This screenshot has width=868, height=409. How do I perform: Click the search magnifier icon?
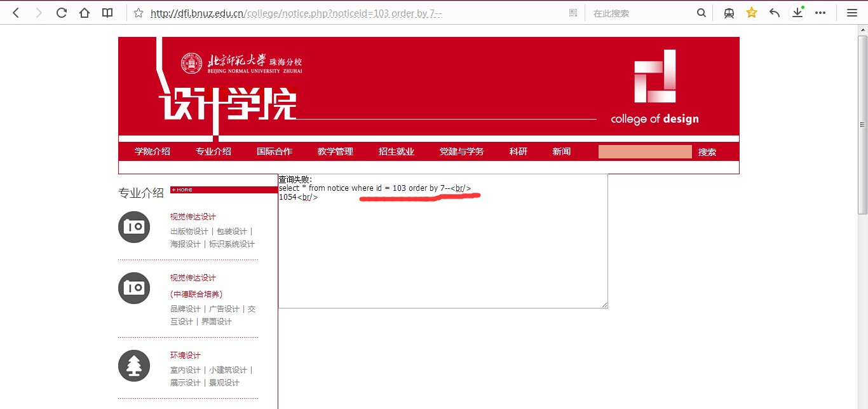701,13
